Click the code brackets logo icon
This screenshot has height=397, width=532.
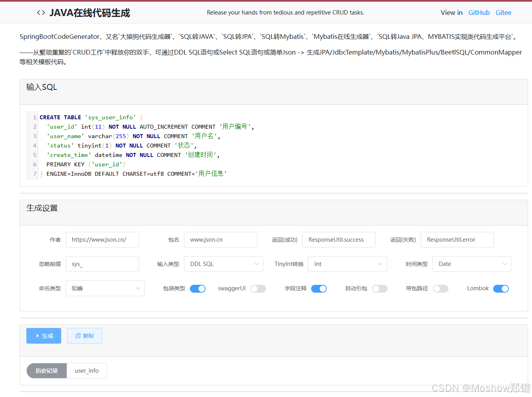point(41,13)
